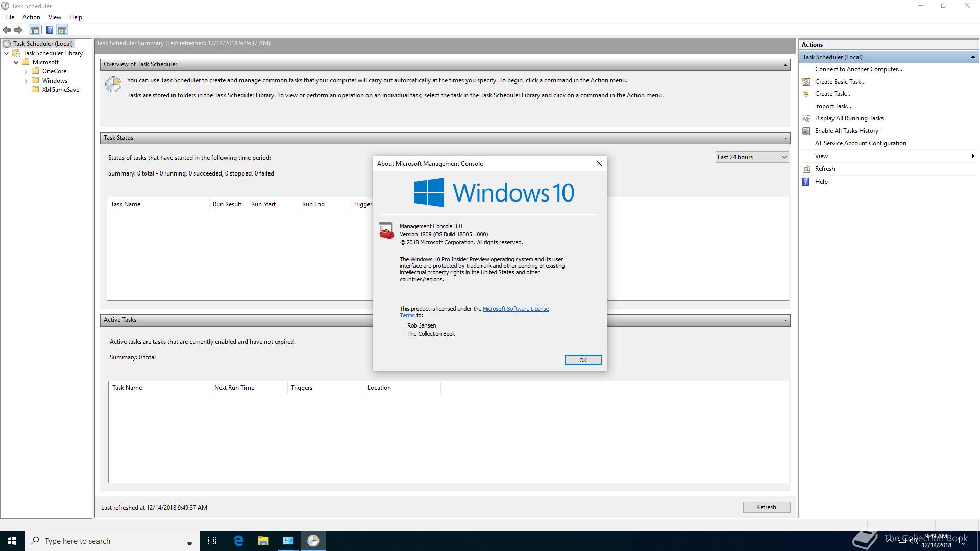Click the Next Run Time column header
Viewport: 980px width, 551px height.
(x=249, y=388)
